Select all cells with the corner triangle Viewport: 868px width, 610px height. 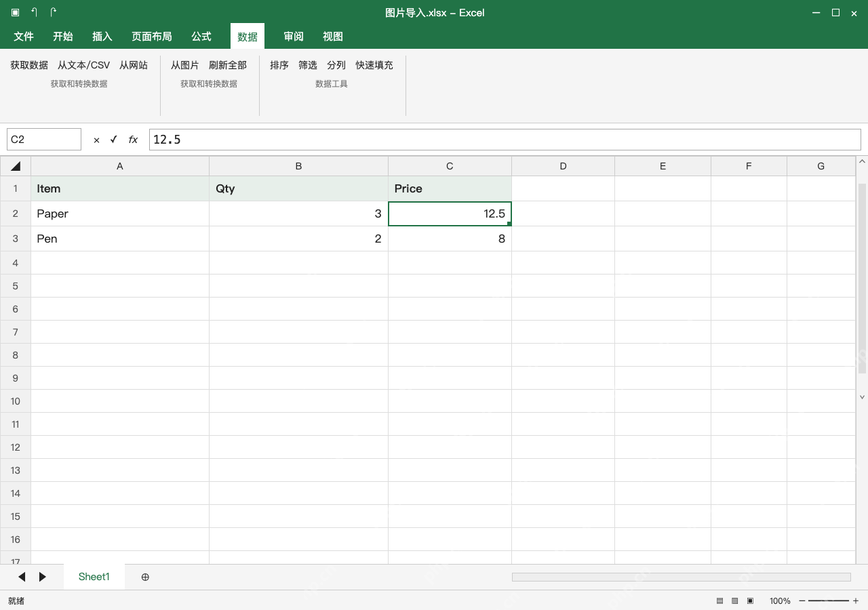(x=16, y=166)
